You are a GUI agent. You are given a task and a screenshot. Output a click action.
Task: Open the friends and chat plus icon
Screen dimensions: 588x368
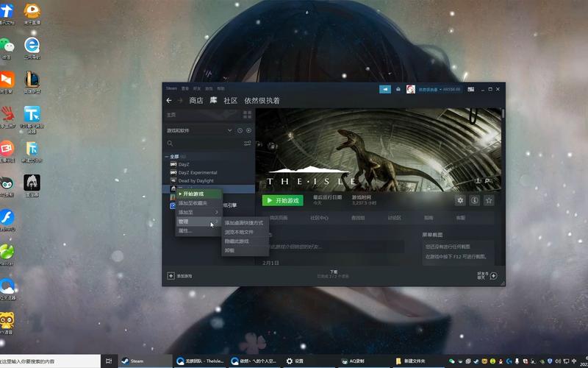493,276
